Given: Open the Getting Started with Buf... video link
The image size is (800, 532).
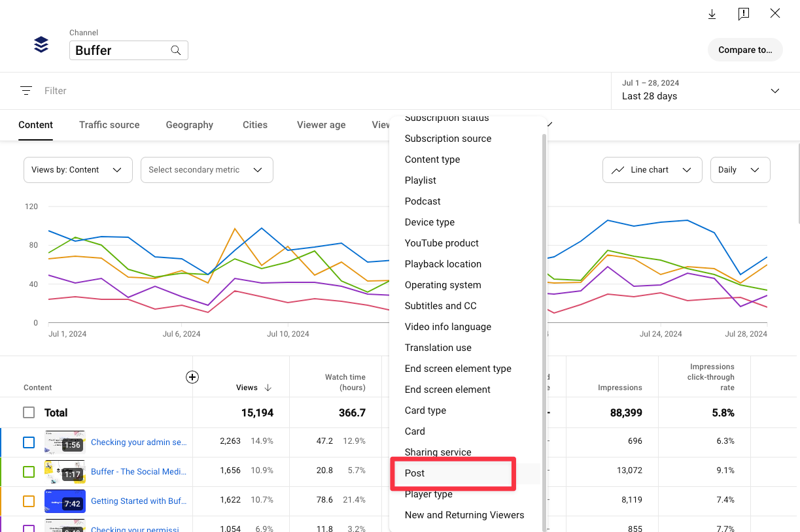Looking at the screenshot, I should 139,501.
